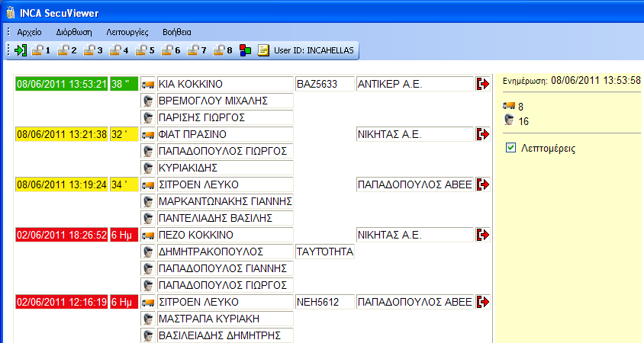Click the ΔΗΜΗΤΡΑΚΟΠΟΥΛΟΣ name field
This screenshot has width=644, height=343.
pos(225,252)
